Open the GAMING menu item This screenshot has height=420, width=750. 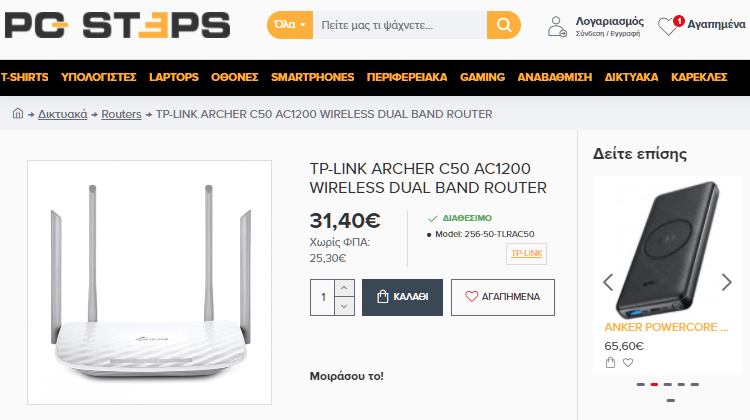click(x=482, y=77)
